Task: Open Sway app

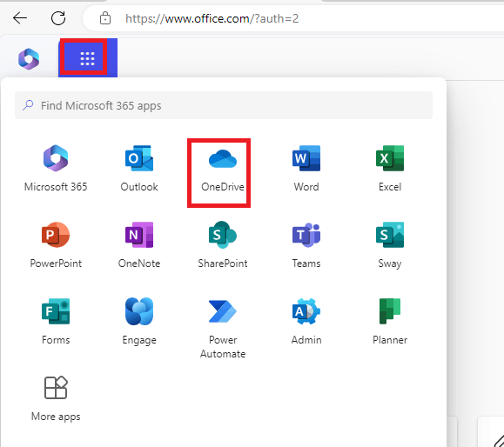Action: pos(390,245)
